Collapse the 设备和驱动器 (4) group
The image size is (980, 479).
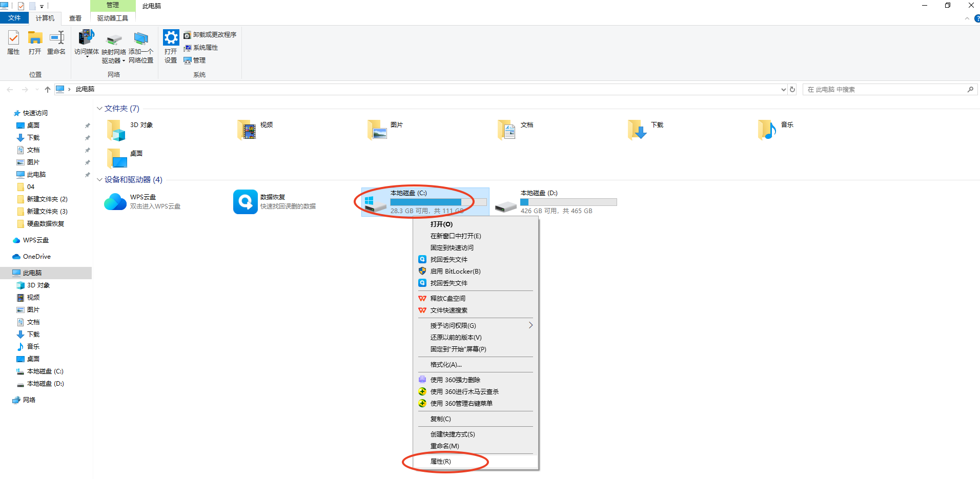tap(99, 180)
